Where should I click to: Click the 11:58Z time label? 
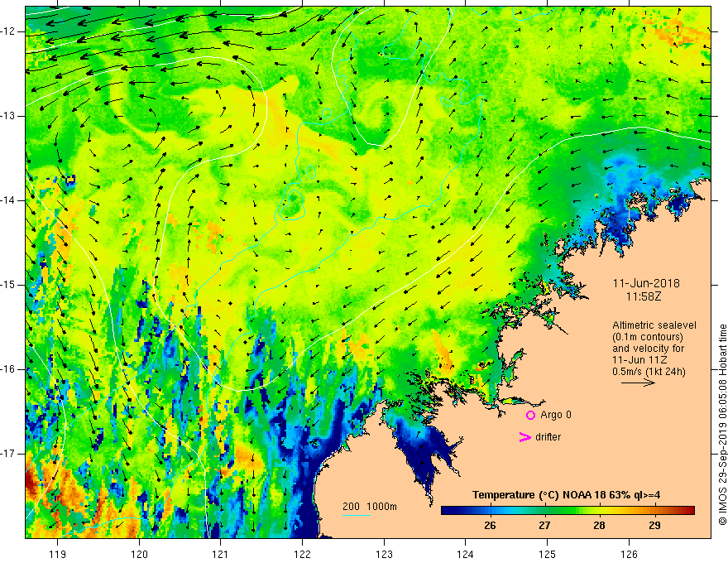click(x=644, y=296)
